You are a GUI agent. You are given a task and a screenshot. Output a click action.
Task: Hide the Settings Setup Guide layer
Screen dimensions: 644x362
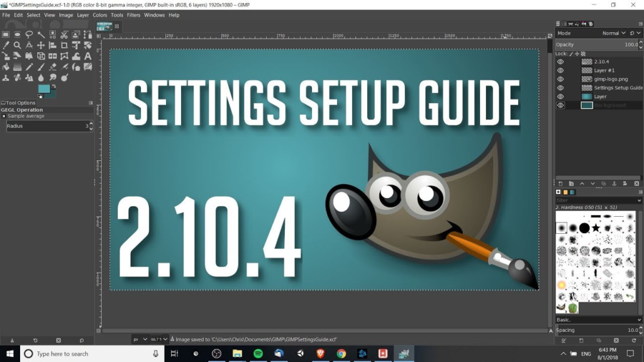tap(560, 88)
